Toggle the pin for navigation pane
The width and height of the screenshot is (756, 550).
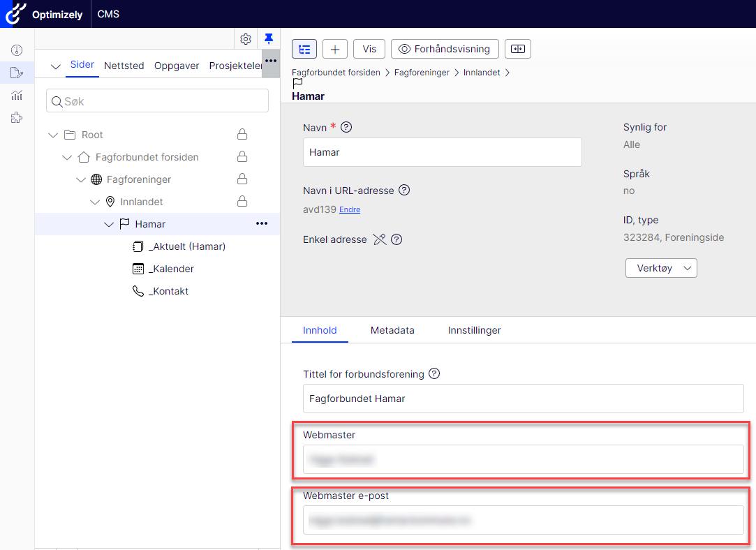[269, 39]
